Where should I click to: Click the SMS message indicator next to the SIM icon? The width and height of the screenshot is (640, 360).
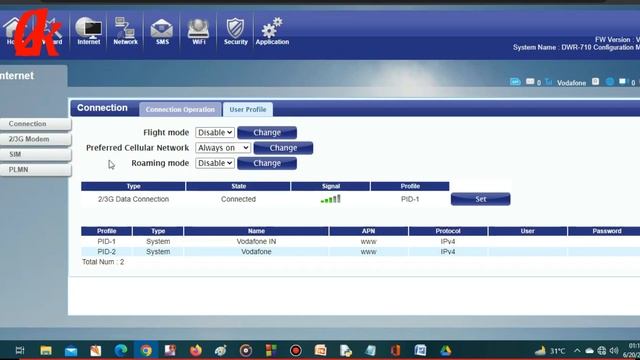click(x=530, y=82)
